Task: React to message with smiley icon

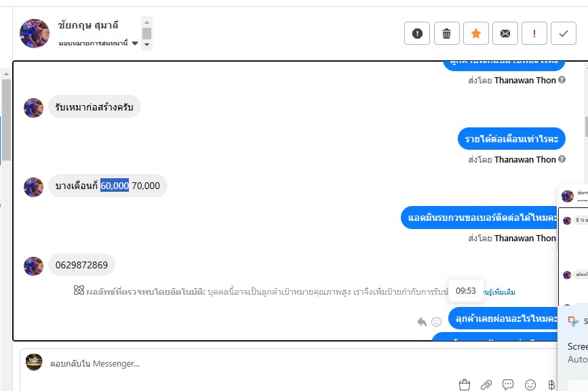Action: [x=436, y=322]
